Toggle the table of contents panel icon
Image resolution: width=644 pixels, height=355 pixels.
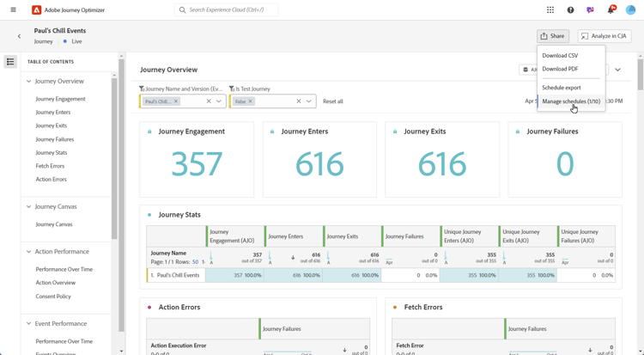click(10, 62)
